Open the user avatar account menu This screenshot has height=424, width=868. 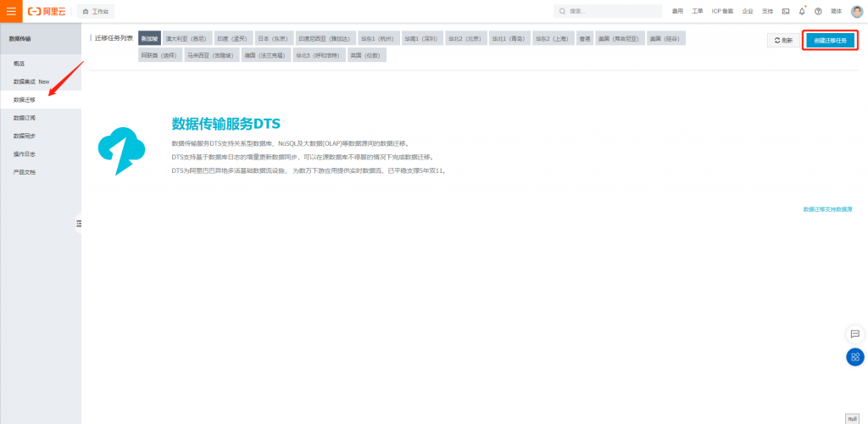[856, 11]
